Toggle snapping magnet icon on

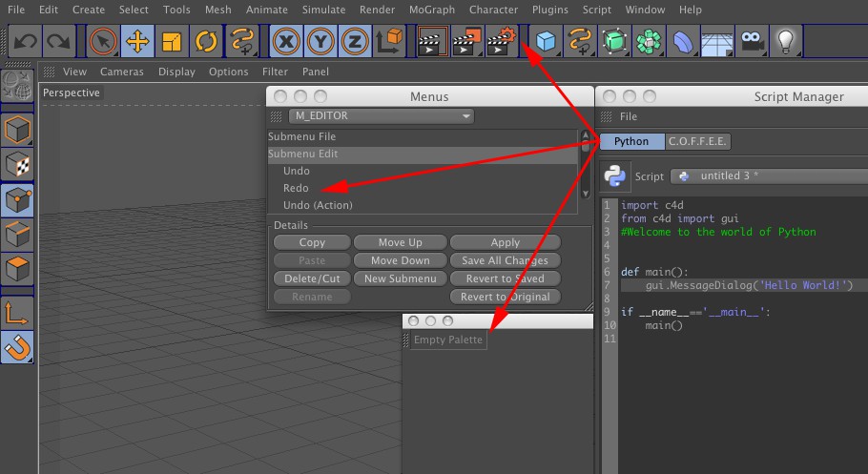coord(18,346)
